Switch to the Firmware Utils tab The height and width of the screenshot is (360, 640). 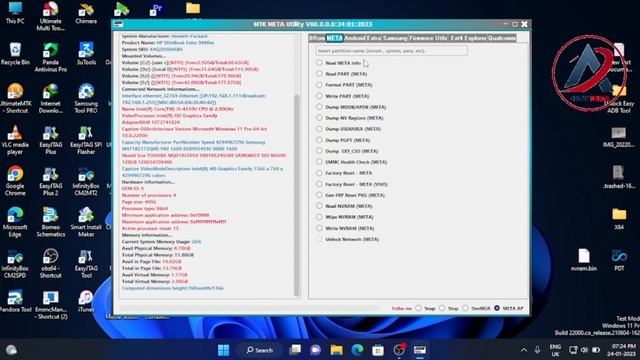coord(429,38)
